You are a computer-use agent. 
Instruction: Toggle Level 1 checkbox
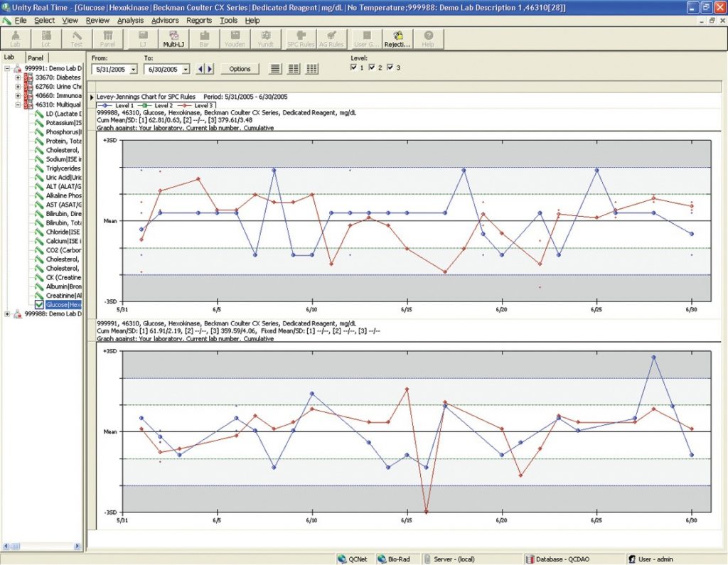(x=354, y=68)
